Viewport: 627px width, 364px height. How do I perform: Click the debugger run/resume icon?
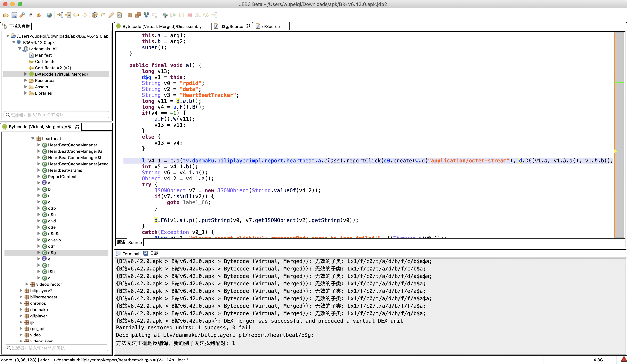pyautogui.click(x=173, y=15)
